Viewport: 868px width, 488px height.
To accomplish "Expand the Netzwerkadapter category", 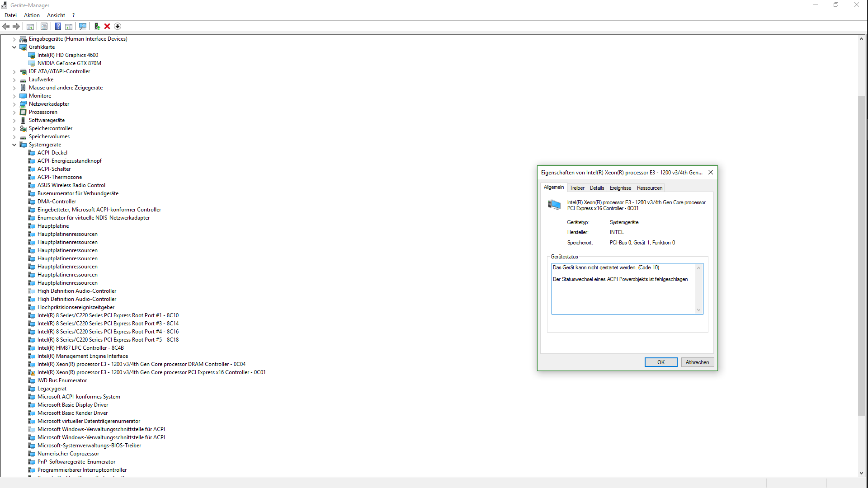I will click(14, 104).
